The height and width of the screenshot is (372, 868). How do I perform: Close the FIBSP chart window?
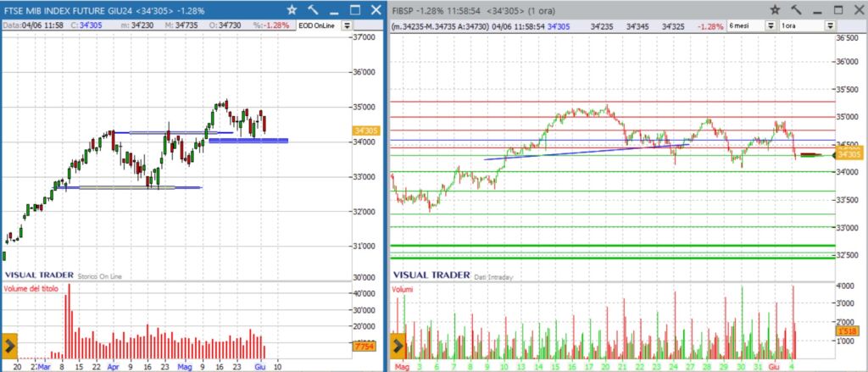click(x=860, y=10)
